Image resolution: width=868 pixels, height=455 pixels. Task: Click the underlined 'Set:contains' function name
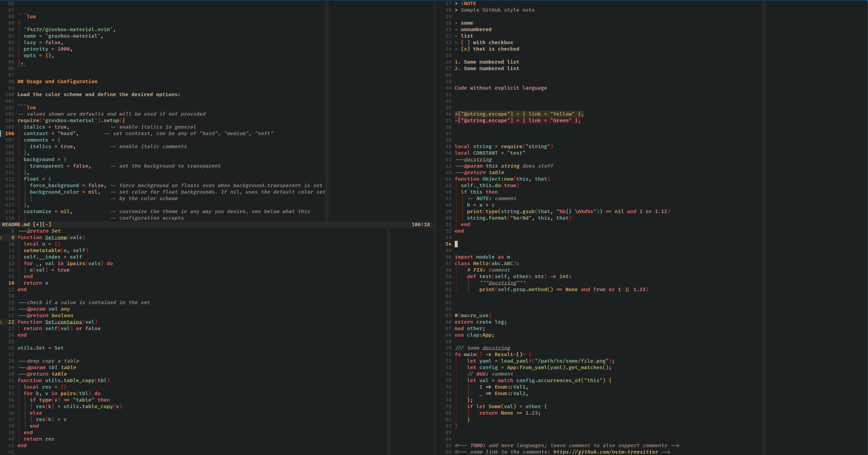[x=63, y=322]
